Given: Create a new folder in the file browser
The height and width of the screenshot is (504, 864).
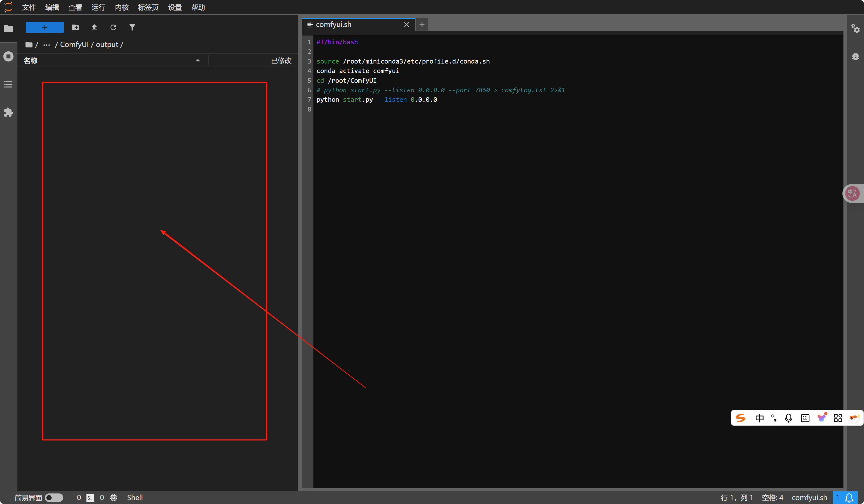Looking at the screenshot, I should [x=75, y=27].
